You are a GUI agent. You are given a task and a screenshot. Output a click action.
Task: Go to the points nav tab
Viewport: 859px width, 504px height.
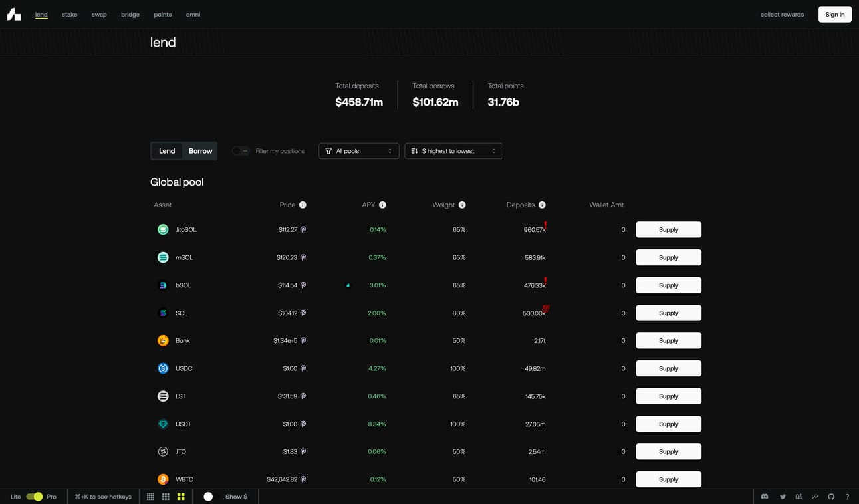[162, 15]
